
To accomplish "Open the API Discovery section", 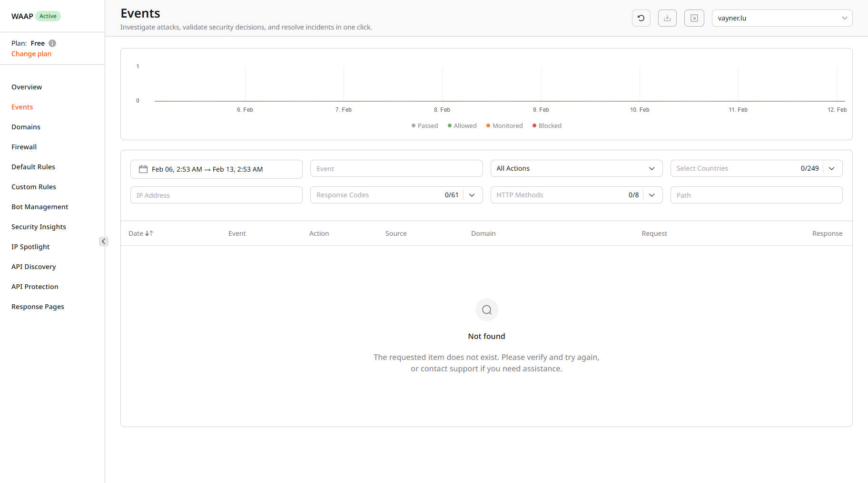I will 33,266.
